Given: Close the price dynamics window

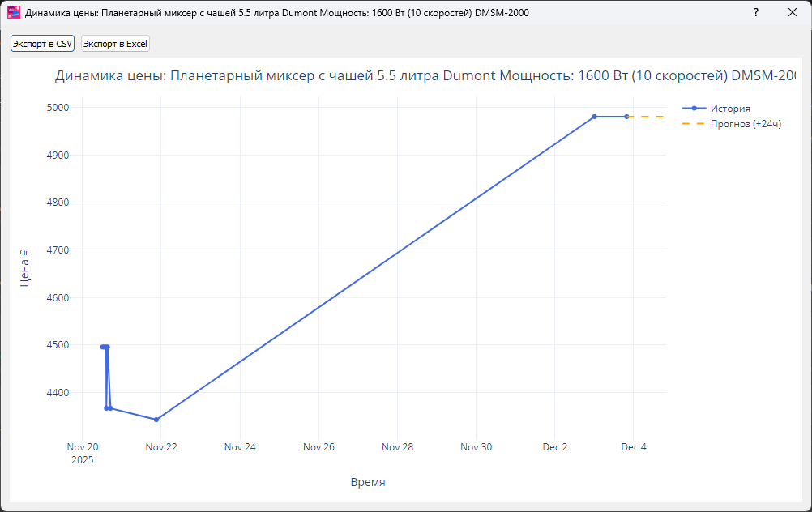Looking at the screenshot, I should click(x=792, y=13).
